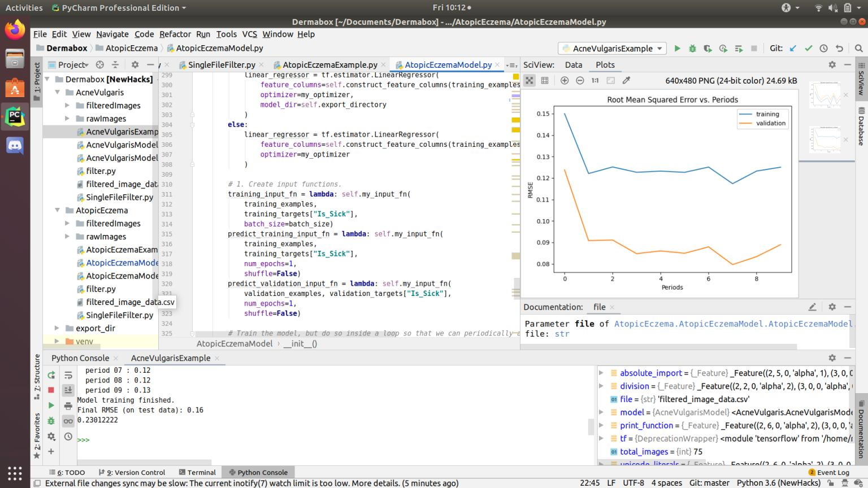Click the Git: master branch widget

click(709, 483)
